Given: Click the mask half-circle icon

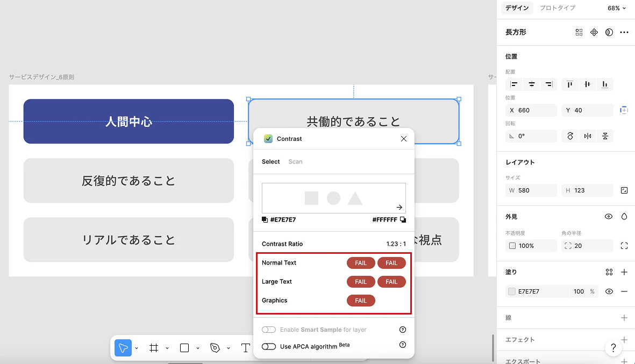Looking at the screenshot, I should tap(609, 32).
